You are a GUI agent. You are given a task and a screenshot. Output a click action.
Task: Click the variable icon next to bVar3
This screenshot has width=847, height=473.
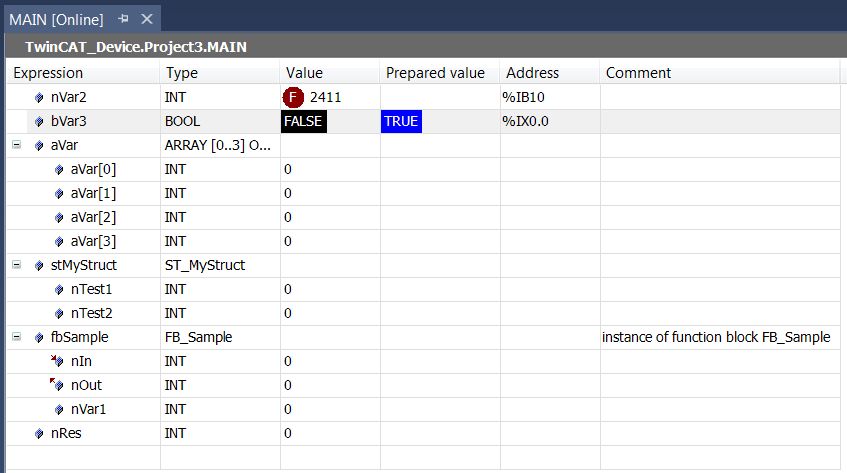39,121
